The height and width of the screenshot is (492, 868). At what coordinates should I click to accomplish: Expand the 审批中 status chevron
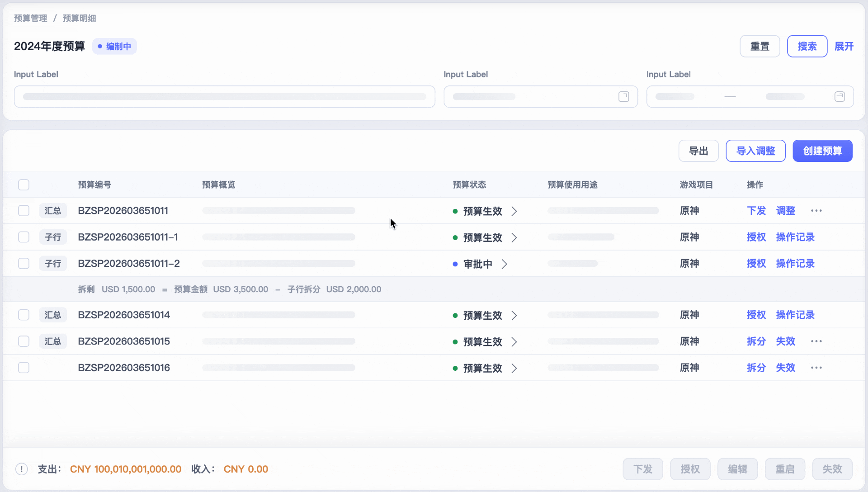click(x=505, y=264)
